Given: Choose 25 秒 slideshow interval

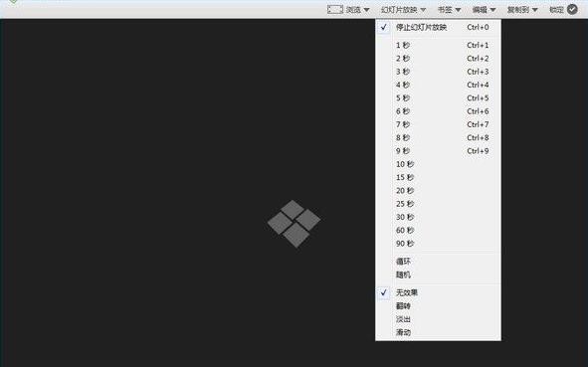Looking at the screenshot, I should coord(438,204).
